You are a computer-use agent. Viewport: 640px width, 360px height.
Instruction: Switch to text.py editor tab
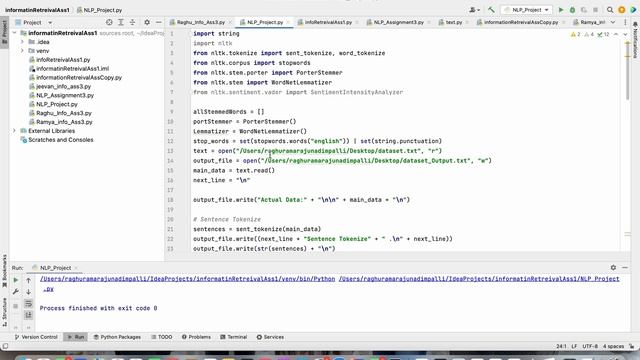[x=453, y=22]
